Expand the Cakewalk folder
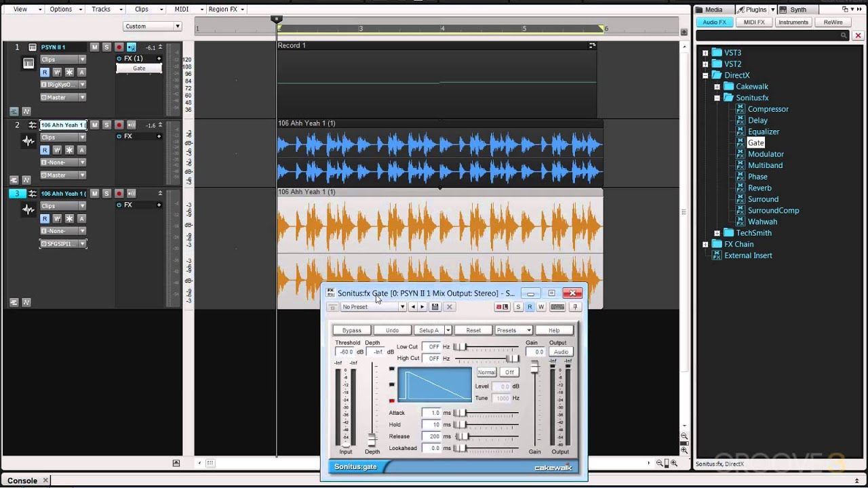This screenshot has height=488, width=868. [x=717, y=87]
